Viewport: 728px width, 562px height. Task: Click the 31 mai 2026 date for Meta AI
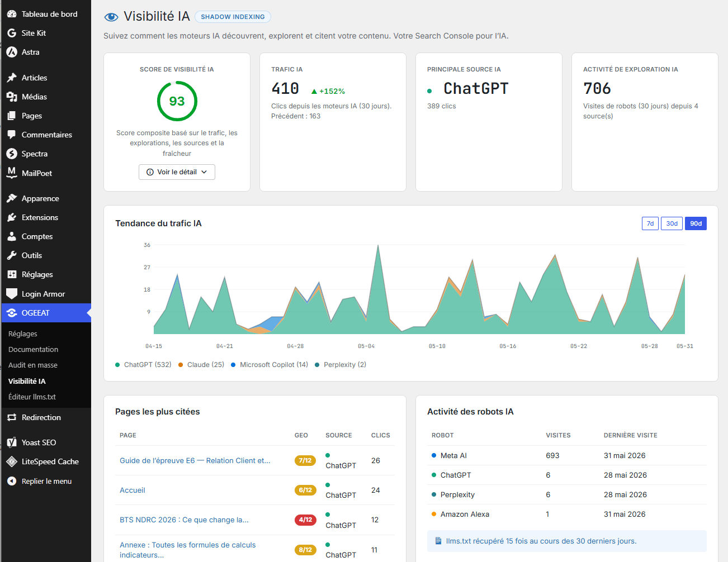pyautogui.click(x=625, y=455)
